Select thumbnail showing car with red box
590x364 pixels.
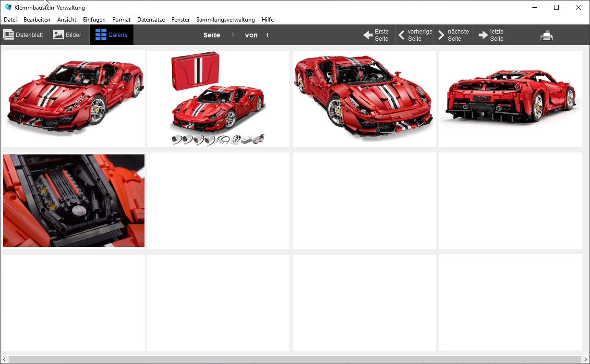click(218, 98)
